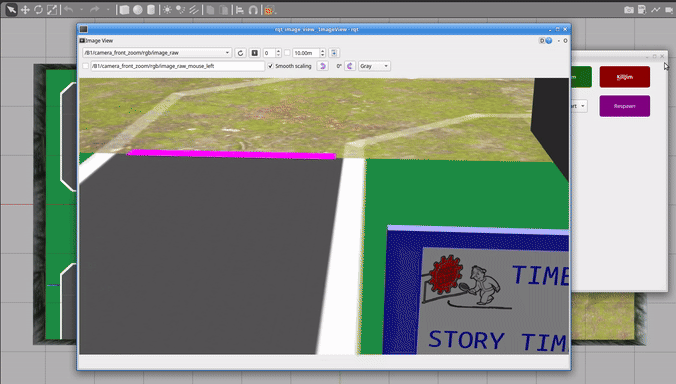This screenshot has width=676, height=384.
Task: Click the D reload icon in rqt header
Action: (x=542, y=41)
